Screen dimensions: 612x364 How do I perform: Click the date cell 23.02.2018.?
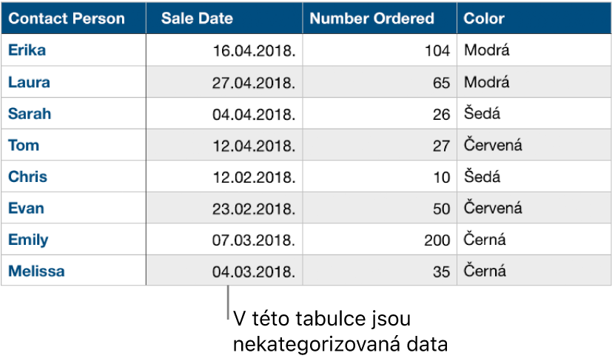[x=224, y=208]
